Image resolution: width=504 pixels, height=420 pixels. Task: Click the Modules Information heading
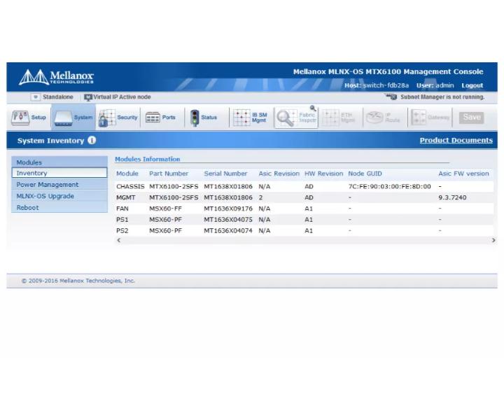(x=148, y=159)
